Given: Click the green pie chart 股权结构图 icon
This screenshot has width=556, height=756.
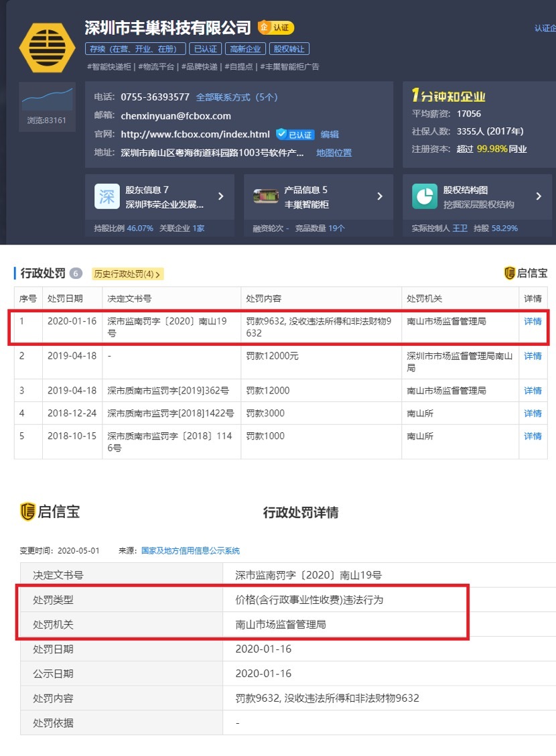Looking at the screenshot, I should click(425, 196).
